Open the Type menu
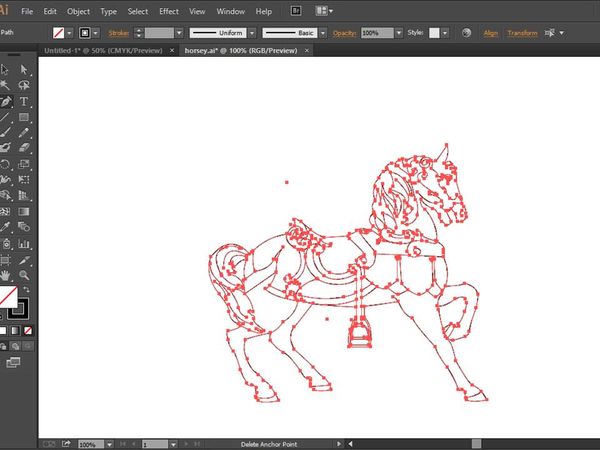Viewport: 600px width, 450px height. click(108, 11)
